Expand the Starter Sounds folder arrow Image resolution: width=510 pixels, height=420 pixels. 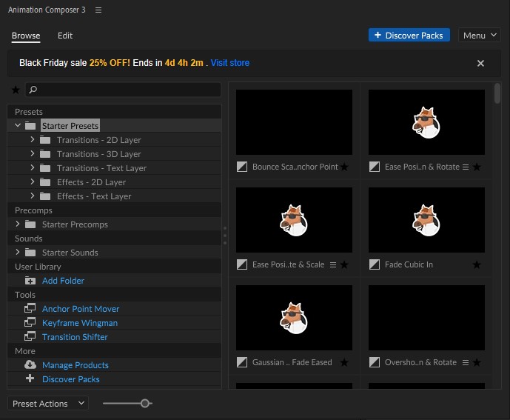click(x=18, y=252)
